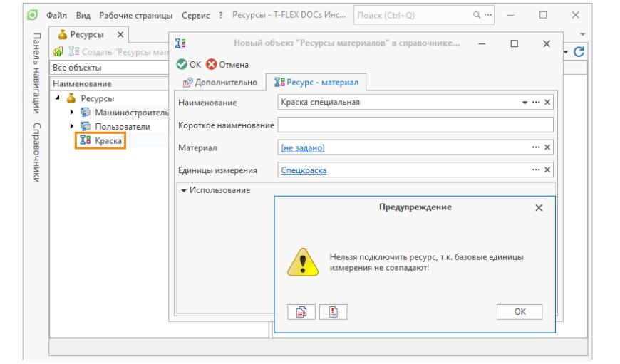Screen dimensions: 620x364
Task: Click the Краска resource icon in tree
Action: [x=85, y=140]
